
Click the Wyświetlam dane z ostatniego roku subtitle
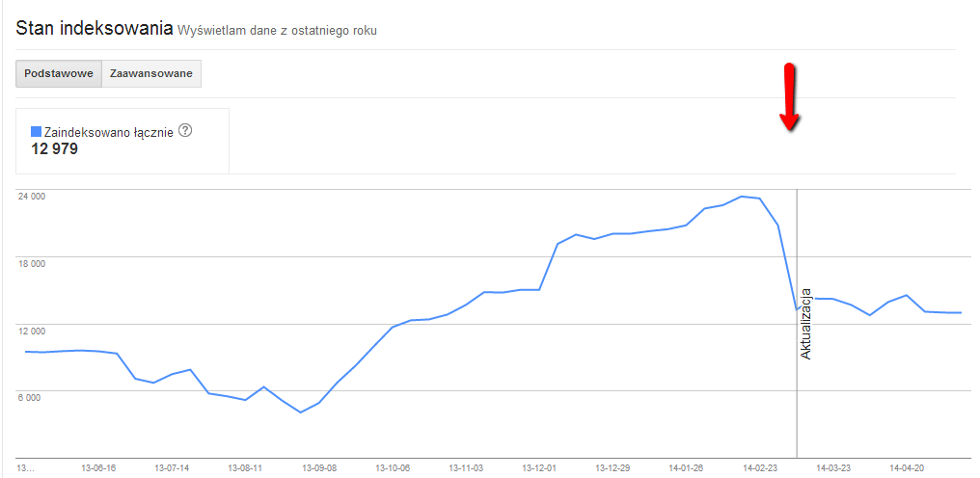click(277, 30)
